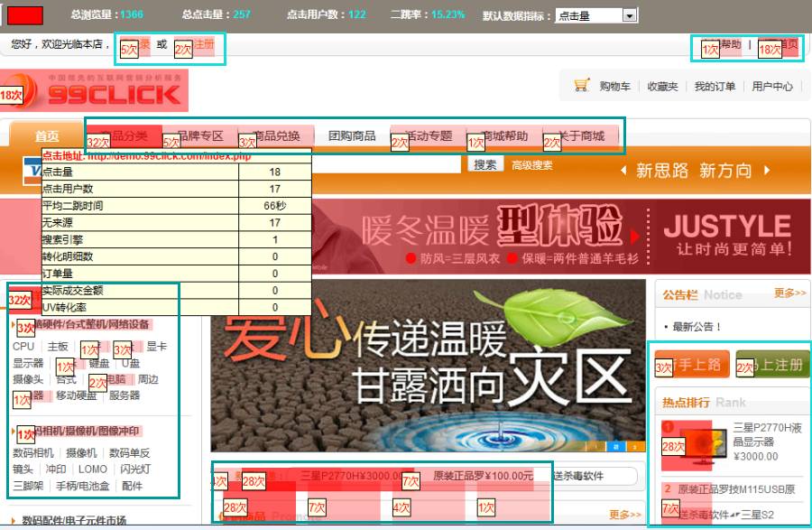Click the 搜索 button
Screen dimensions: 812x530
[485, 164]
